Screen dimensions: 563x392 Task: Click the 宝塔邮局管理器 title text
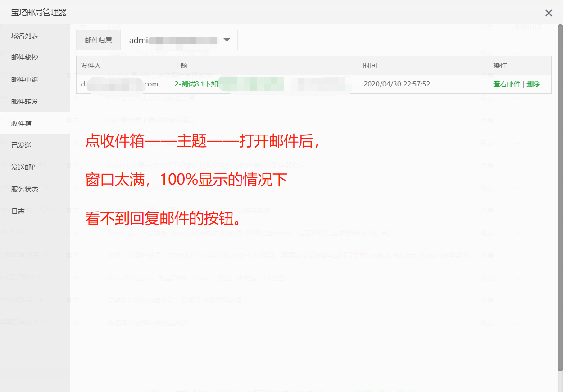tap(39, 13)
